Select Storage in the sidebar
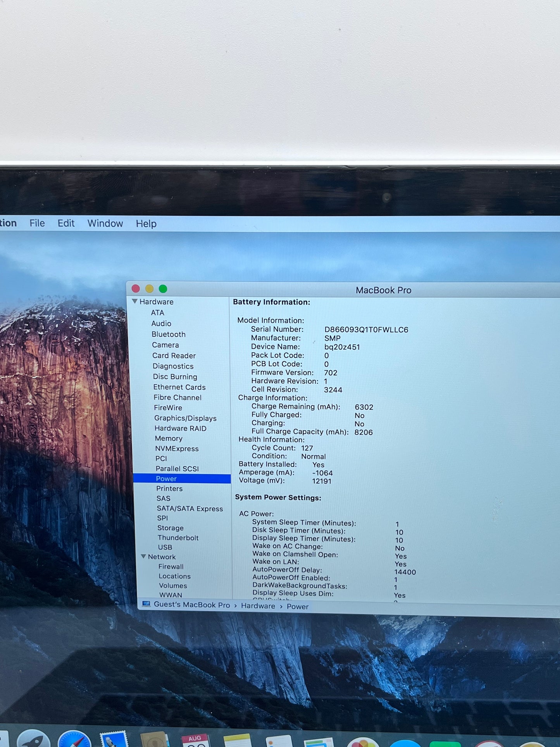The height and width of the screenshot is (747, 560). pos(171,528)
